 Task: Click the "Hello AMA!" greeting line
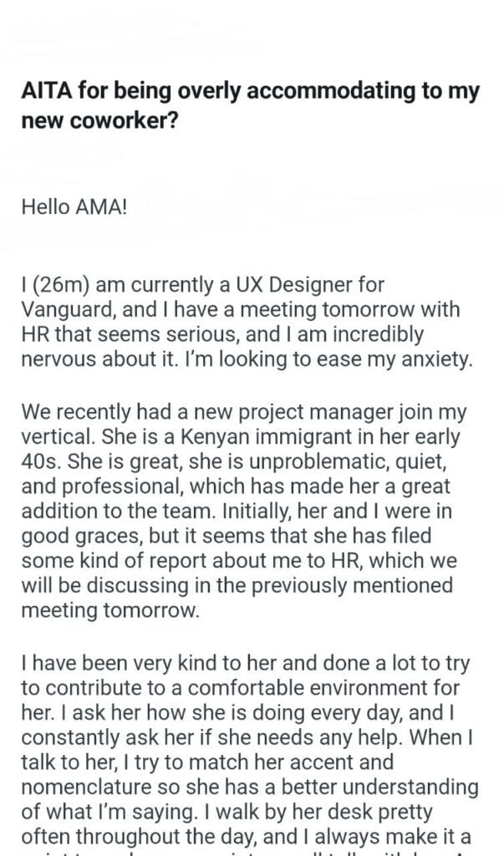pyautogui.click(x=75, y=206)
